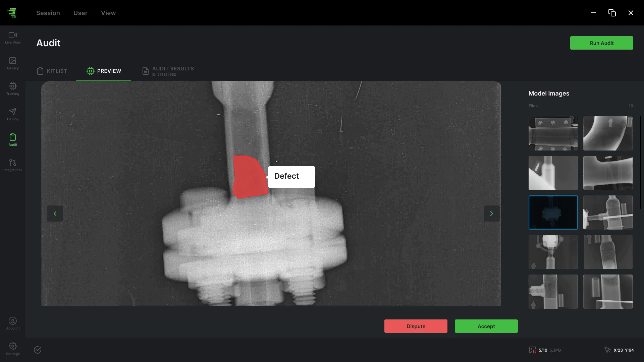Switch to the Kitlist tab
Viewport: 644px width, 362px height.
pos(52,71)
